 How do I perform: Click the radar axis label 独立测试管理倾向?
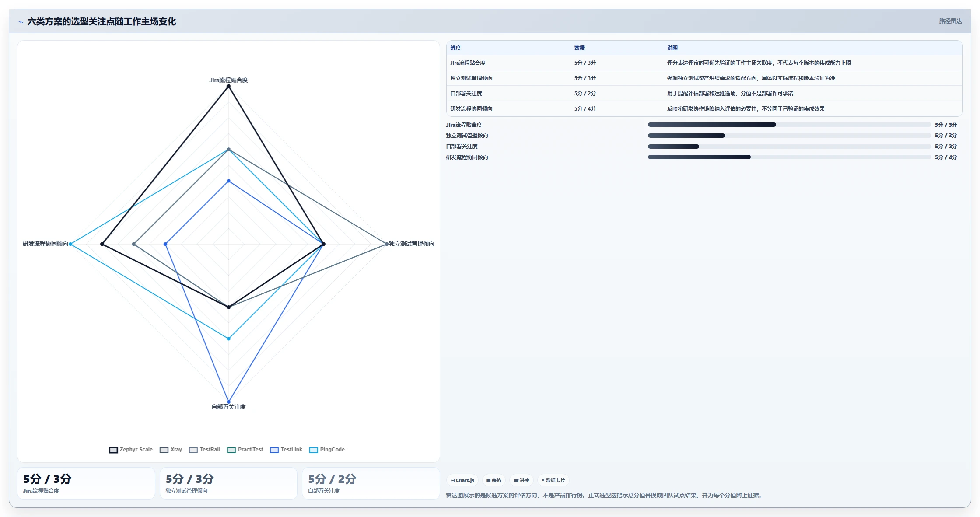click(x=411, y=244)
